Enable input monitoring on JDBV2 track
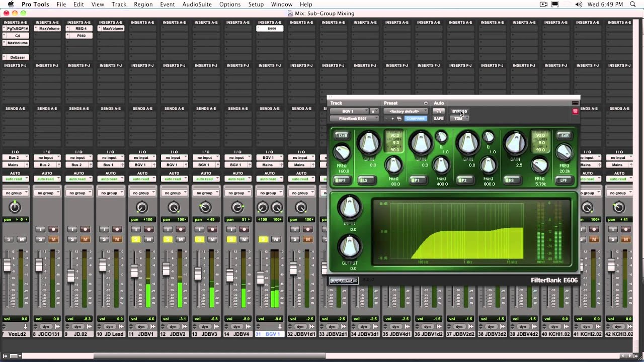The width and height of the screenshot is (644, 362). (x=168, y=229)
